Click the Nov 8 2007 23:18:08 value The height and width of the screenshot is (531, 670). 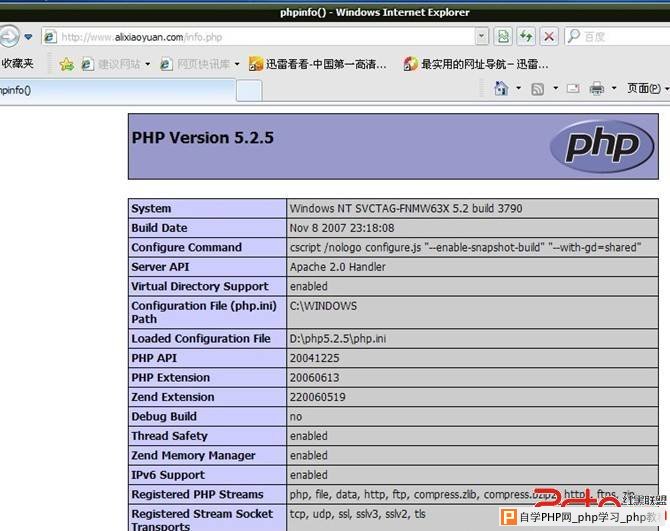point(342,228)
